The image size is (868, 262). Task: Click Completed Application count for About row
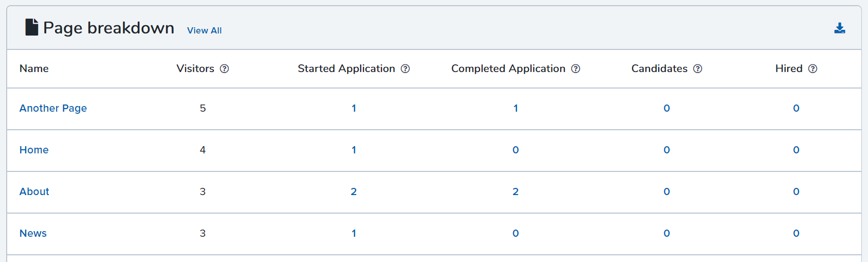tap(515, 191)
